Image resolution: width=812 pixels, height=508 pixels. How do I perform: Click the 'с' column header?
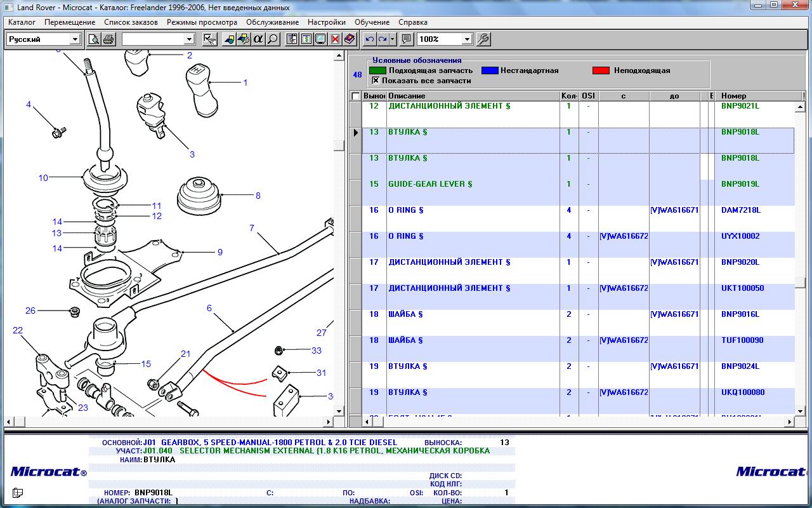[x=624, y=96]
